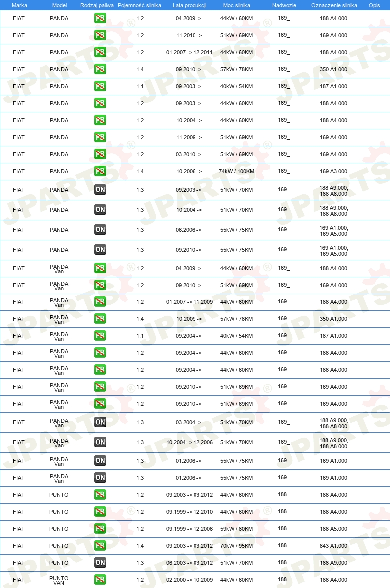Click petrol icon in PANDA 11.2010 row
This screenshot has height=588, width=390.
[100, 35]
